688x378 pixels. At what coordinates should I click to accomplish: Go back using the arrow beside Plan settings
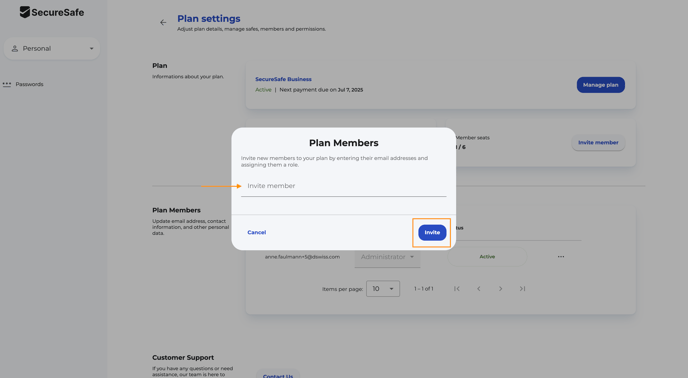point(163,22)
